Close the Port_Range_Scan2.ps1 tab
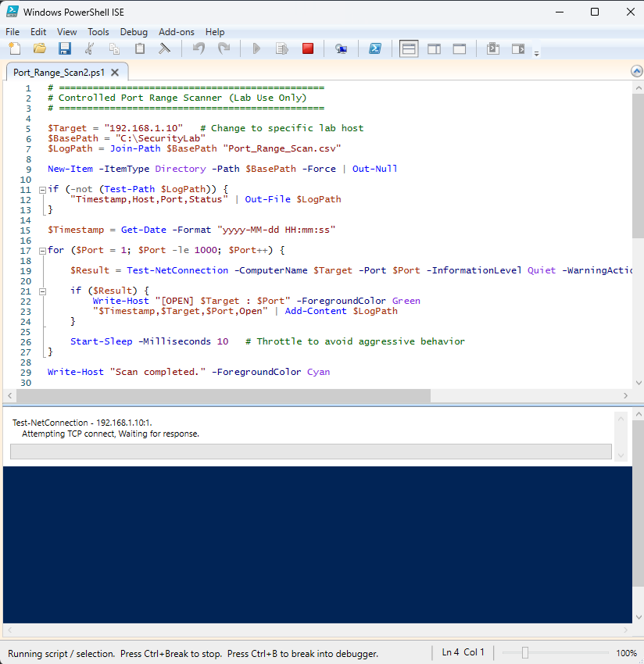The image size is (644, 664). tap(114, 72)
